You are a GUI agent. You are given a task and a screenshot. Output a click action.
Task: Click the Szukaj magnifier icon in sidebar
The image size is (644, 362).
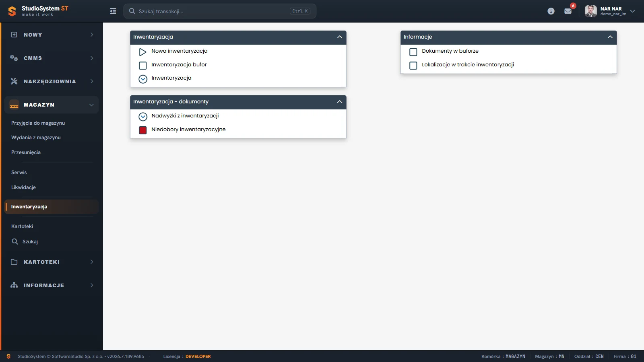15,241
